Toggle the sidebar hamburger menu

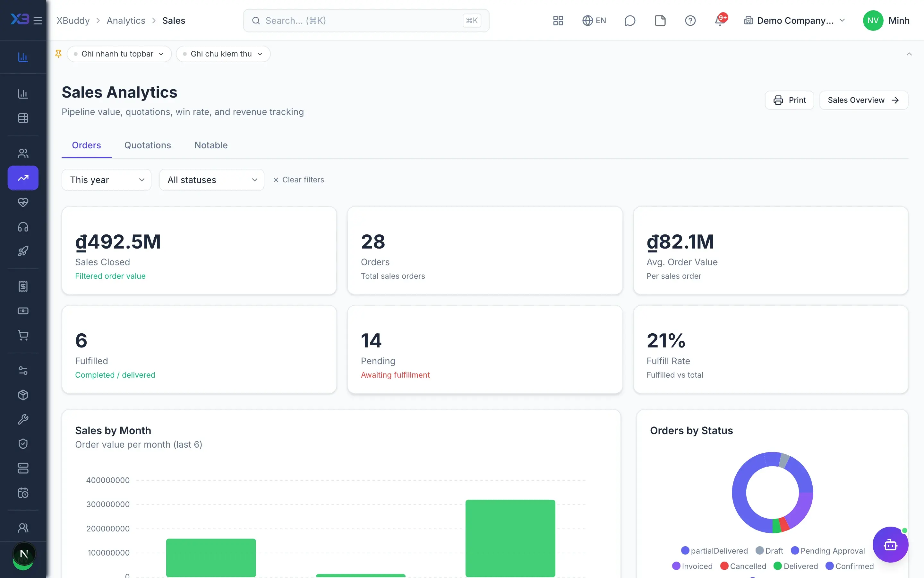[x=38, y=20]
